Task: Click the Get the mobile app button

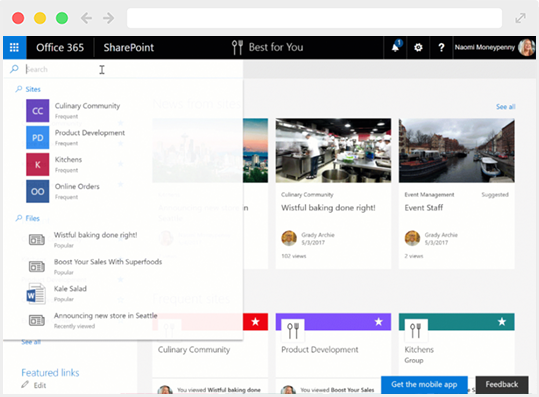Action: click(x=424, y=384)
